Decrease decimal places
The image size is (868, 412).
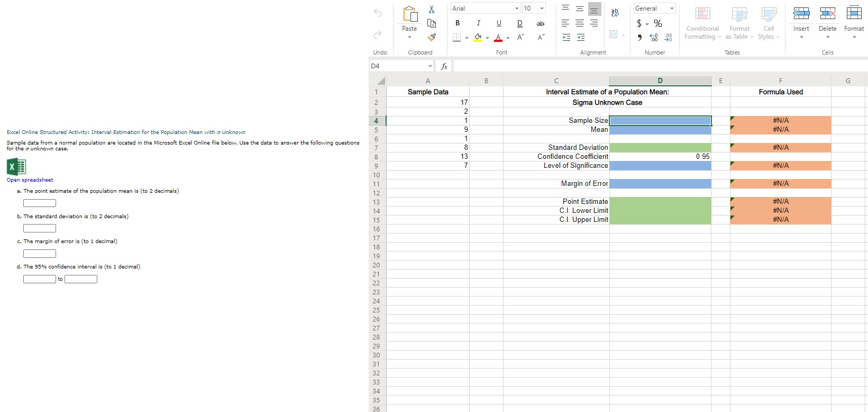(668, 37)
